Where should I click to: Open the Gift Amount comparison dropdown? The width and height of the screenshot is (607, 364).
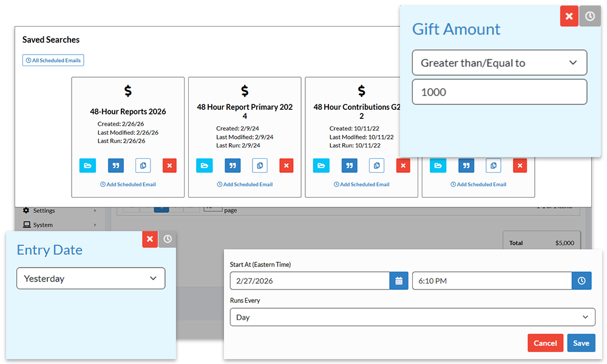pyautogui.click(x=499, y=62)
